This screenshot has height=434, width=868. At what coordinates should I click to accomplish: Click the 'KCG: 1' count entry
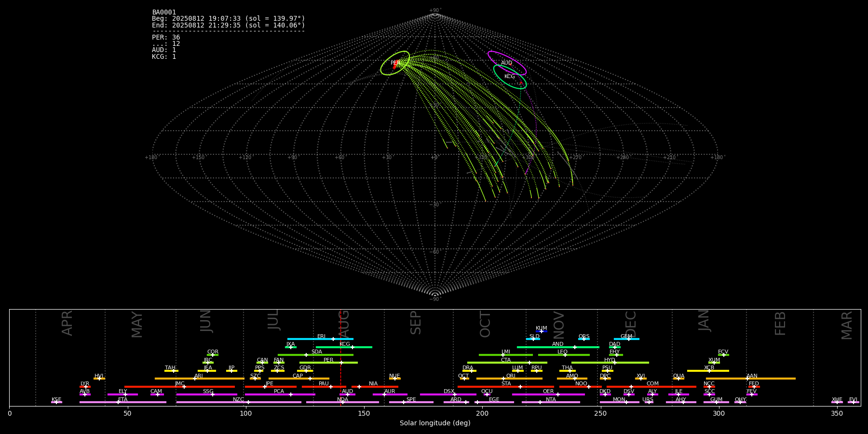tap(164, 56)
